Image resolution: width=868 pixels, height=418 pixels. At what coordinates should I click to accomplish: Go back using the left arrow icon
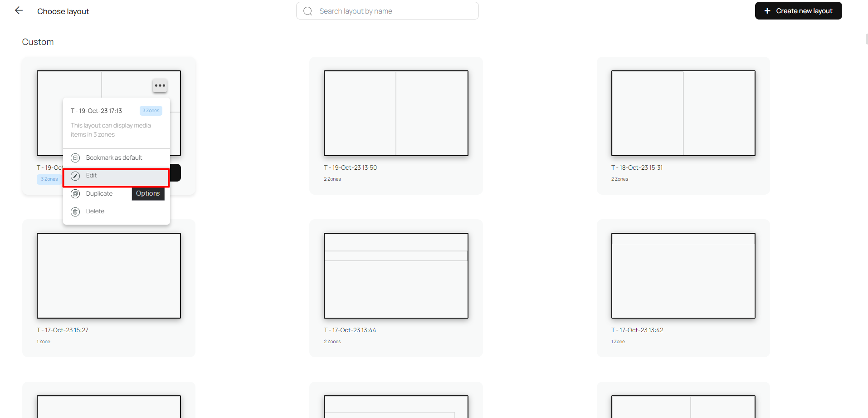tap(19, 10)
